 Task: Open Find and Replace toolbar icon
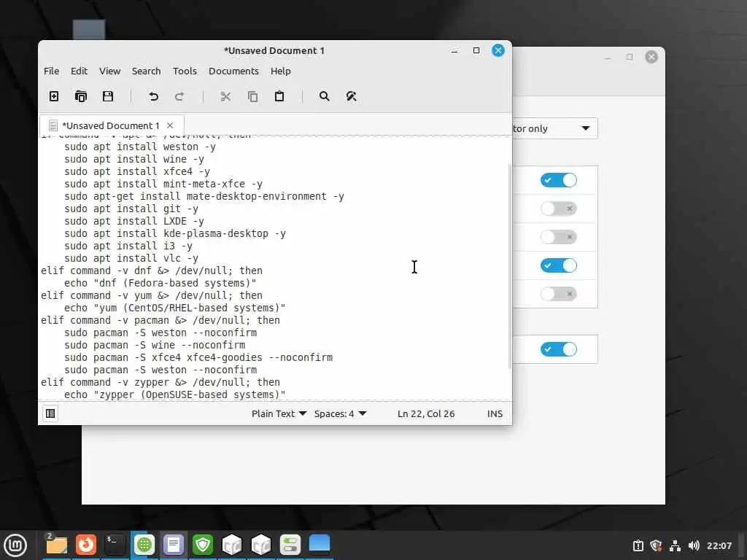click(351, 96)
